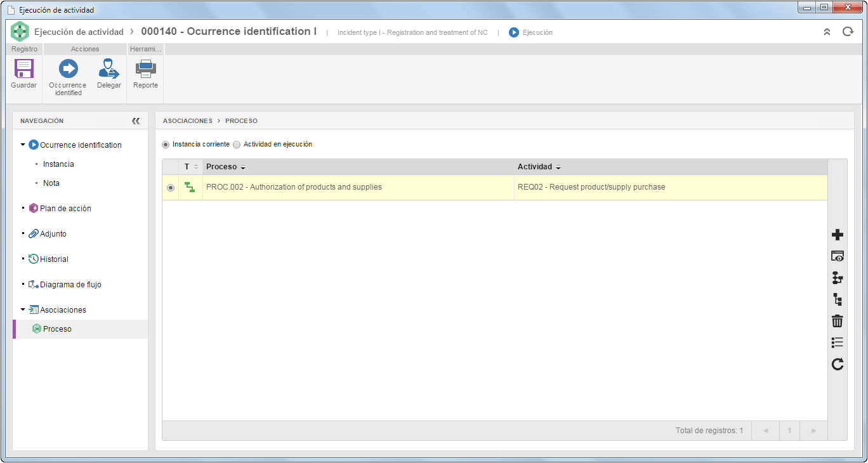The height and width of the screenshot is (463, 868).
Task: Collapse the Navegación panel with double chevron
Action: coord(136,121)
